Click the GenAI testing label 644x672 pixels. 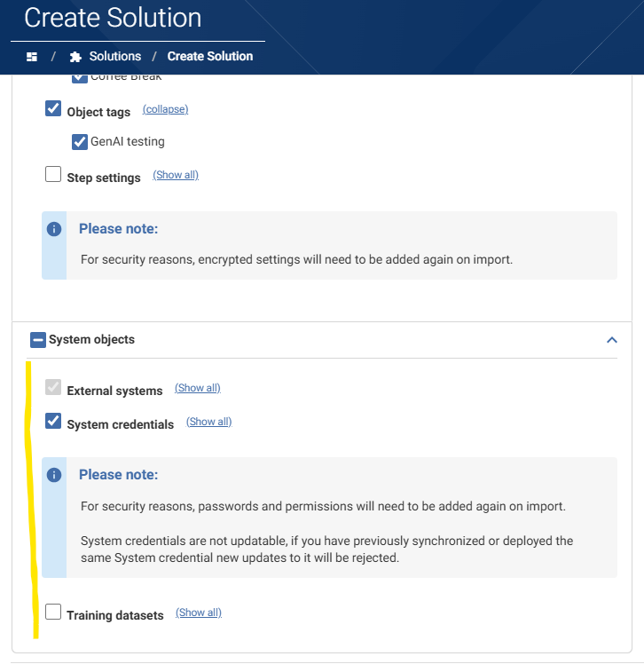pos(128,141)
